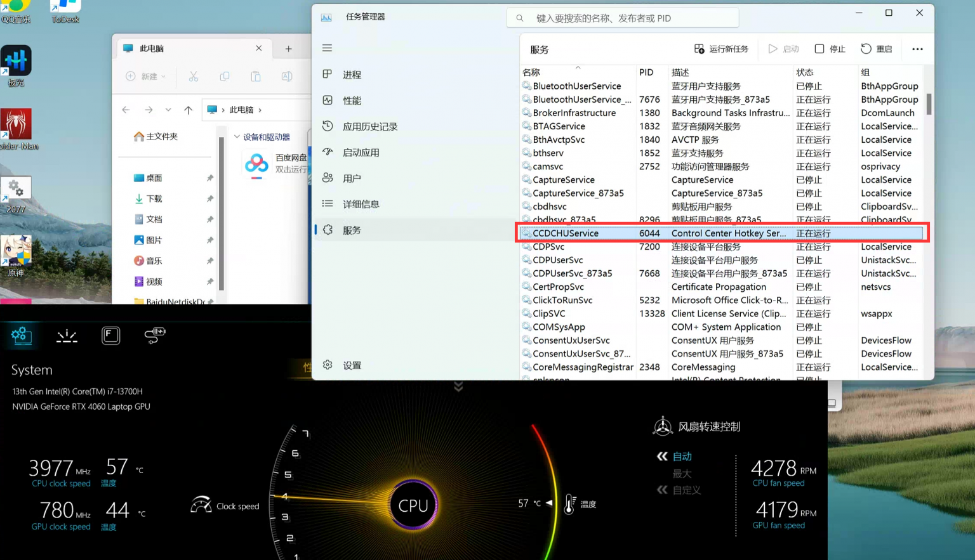Open the more options menu (···) in Task Manager

tap(917, 49)
